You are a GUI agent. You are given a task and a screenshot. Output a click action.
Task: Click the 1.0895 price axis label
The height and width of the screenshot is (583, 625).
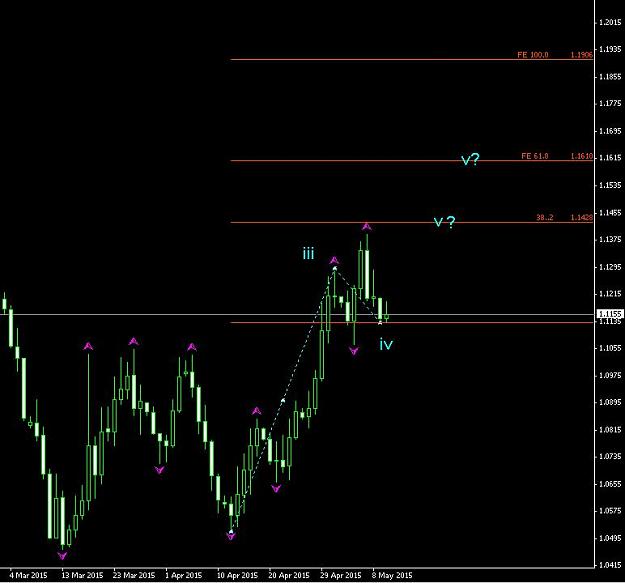pyautogui.click(x=610, y=402)
